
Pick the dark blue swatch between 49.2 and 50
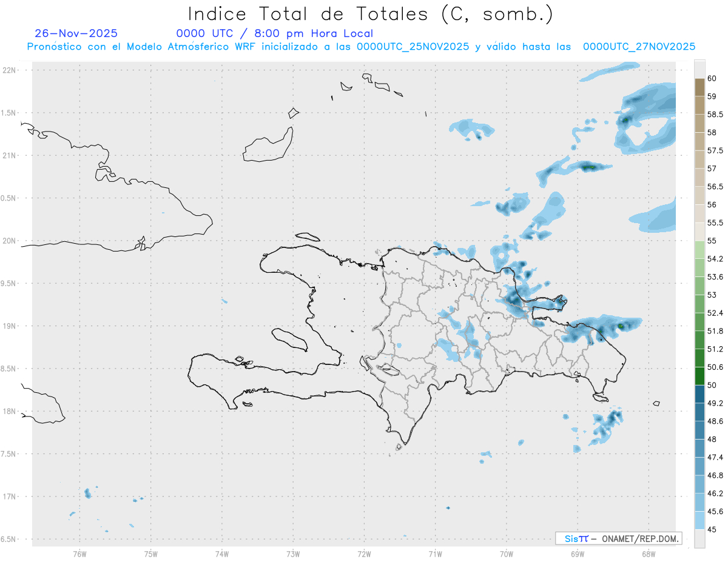(x=699, y=395)
